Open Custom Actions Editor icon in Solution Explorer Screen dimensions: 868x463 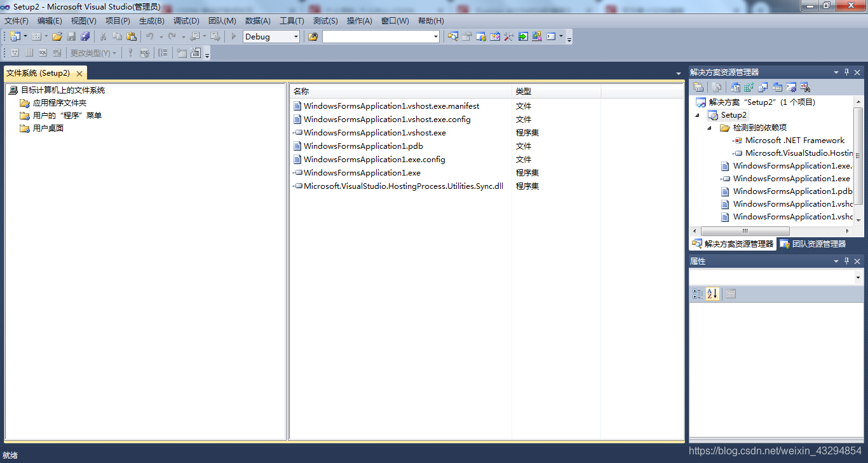[x=790, y=87]
